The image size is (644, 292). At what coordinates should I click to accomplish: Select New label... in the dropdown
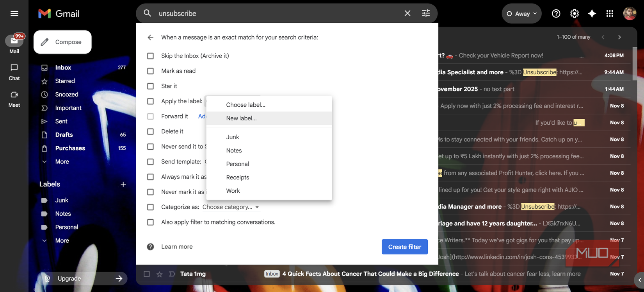(x=269, y=118)
